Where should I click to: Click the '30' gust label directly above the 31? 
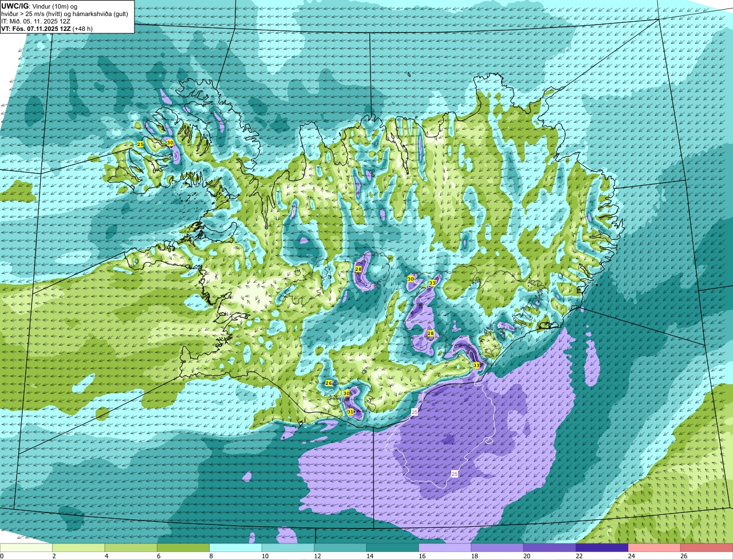346,393
